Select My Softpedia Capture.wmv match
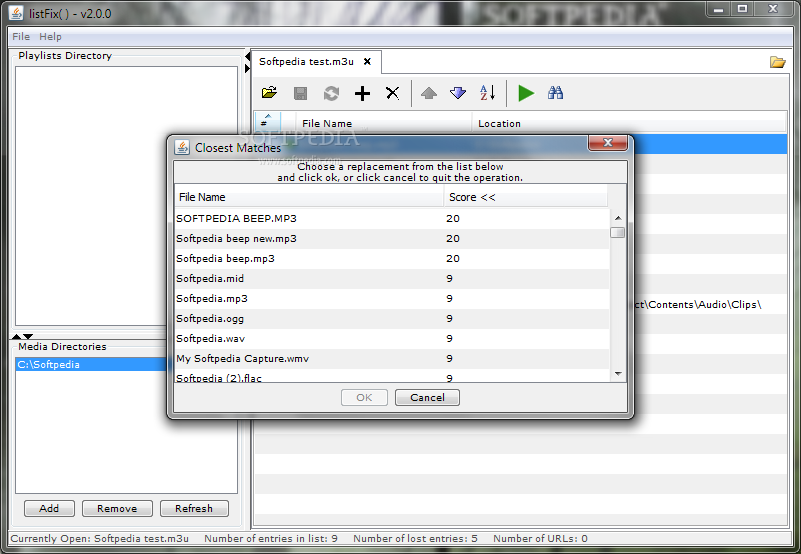 point(392,358)
